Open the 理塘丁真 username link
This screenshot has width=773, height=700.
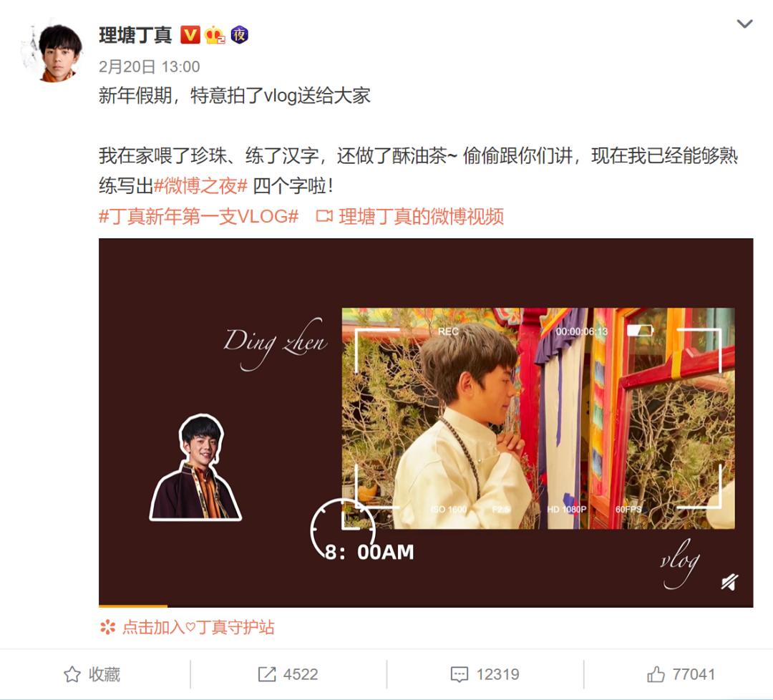coord(135,36)
